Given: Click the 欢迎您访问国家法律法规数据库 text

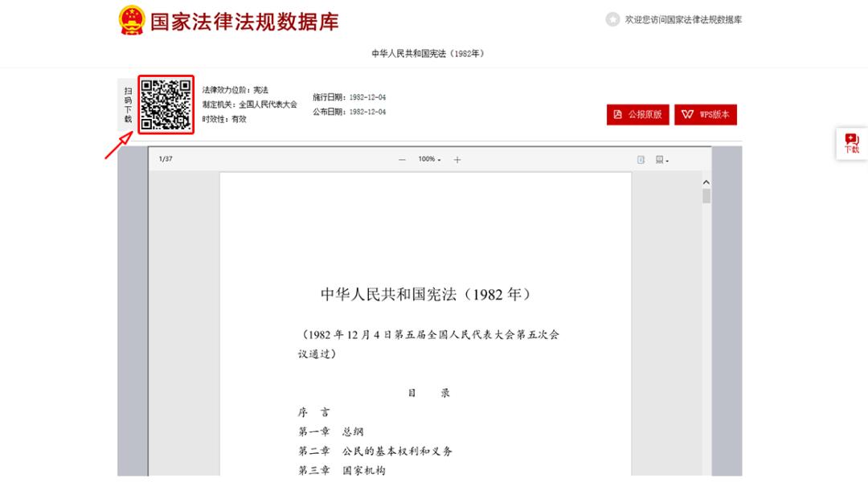Looking at the screenshot, I should (x=683, y=19).
